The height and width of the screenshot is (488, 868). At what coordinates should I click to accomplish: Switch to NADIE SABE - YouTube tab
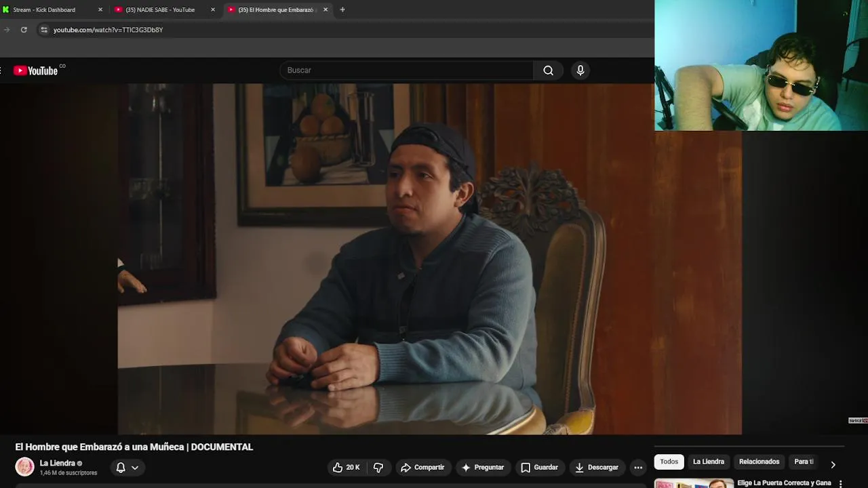[x=165, y=9]
